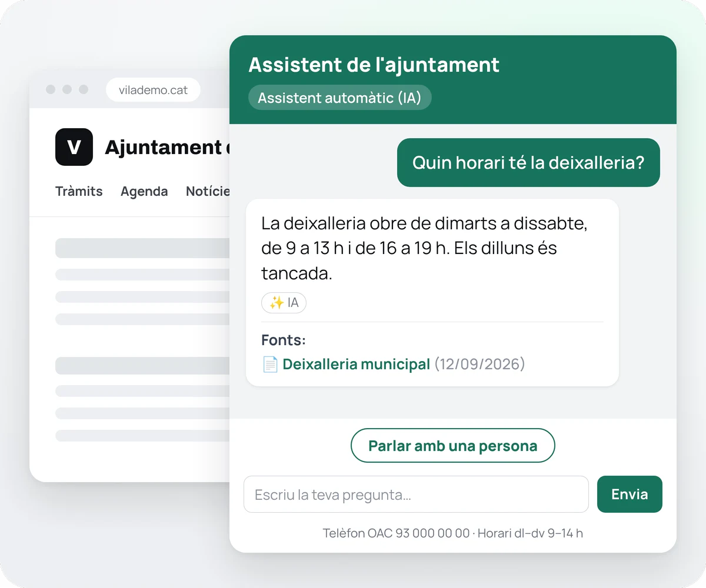706x588 pixels.
Task: Open the Agenda menu in browser window
Action: tap(144, 191)
